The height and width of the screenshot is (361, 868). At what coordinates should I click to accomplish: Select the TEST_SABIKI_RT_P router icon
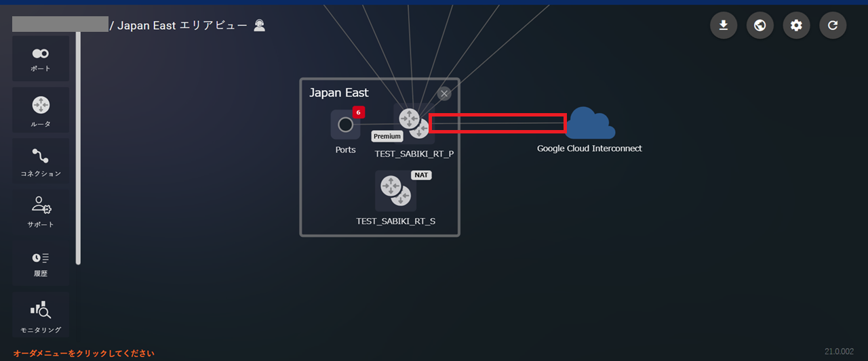click(414, 123)
